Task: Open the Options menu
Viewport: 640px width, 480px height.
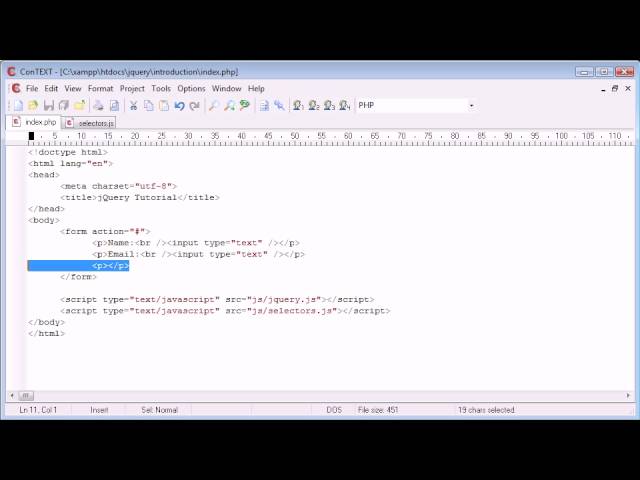Action: [x=191, y=89]
